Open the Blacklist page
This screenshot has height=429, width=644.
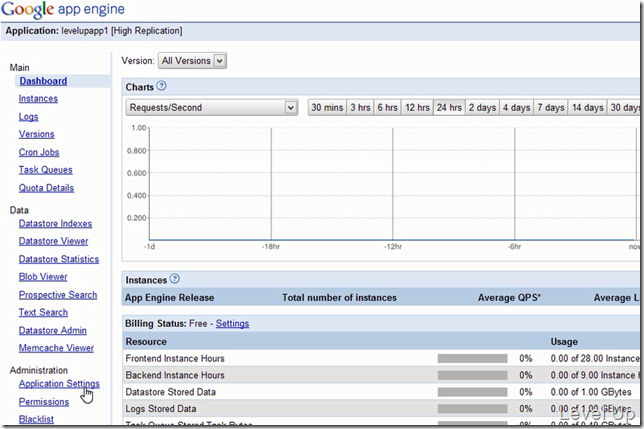(36, 419)
